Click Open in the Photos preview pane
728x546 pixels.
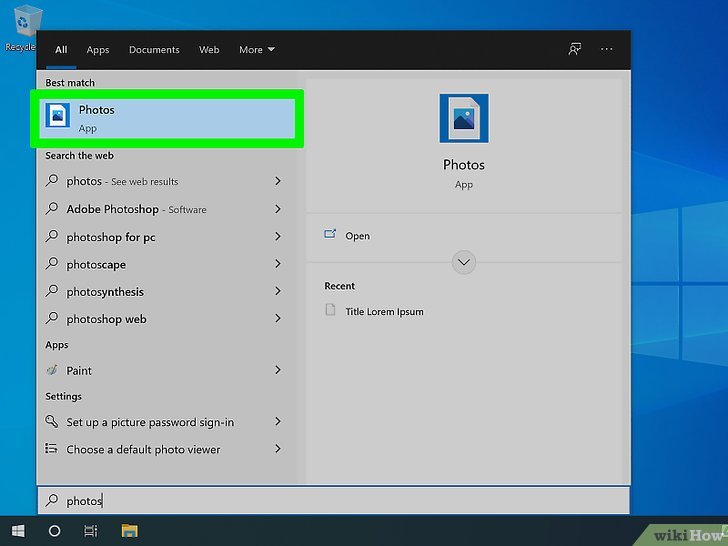pyautogui.click(x=357, y=236)
